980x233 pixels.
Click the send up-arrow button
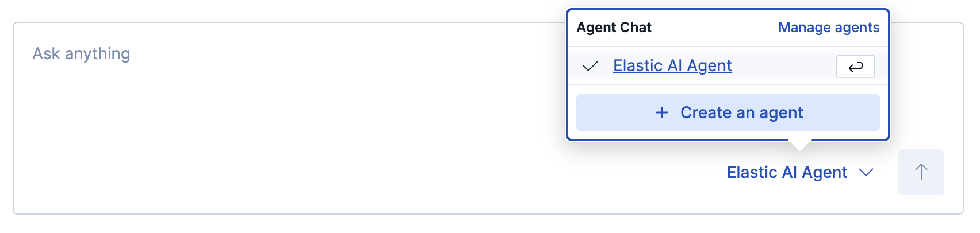point(921,172)
